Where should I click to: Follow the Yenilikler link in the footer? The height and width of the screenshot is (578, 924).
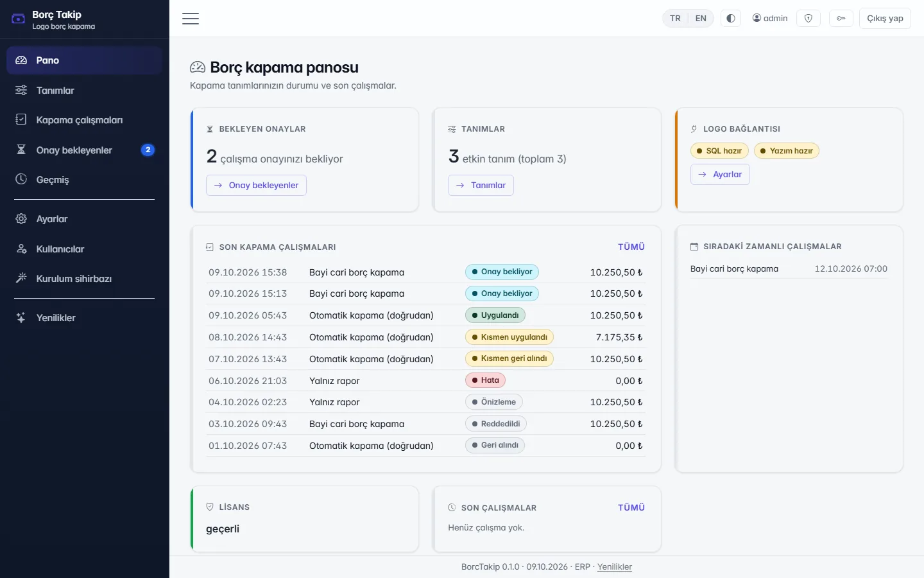[615, 567]
